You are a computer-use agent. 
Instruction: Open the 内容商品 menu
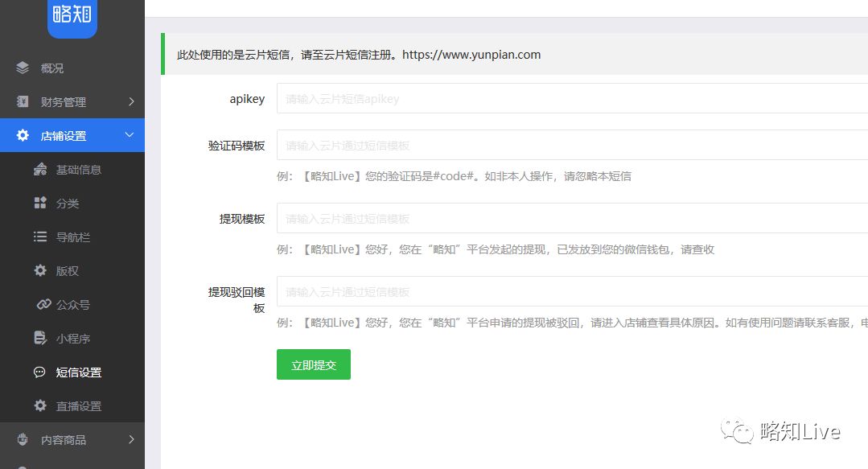click(72, 439)
